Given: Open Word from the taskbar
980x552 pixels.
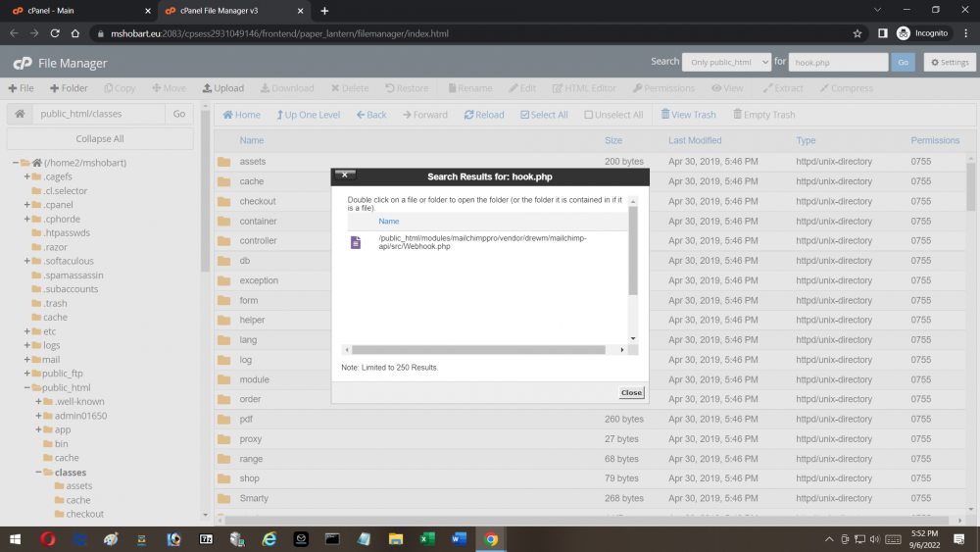Looking at the screenshot, I should [459, 539].
